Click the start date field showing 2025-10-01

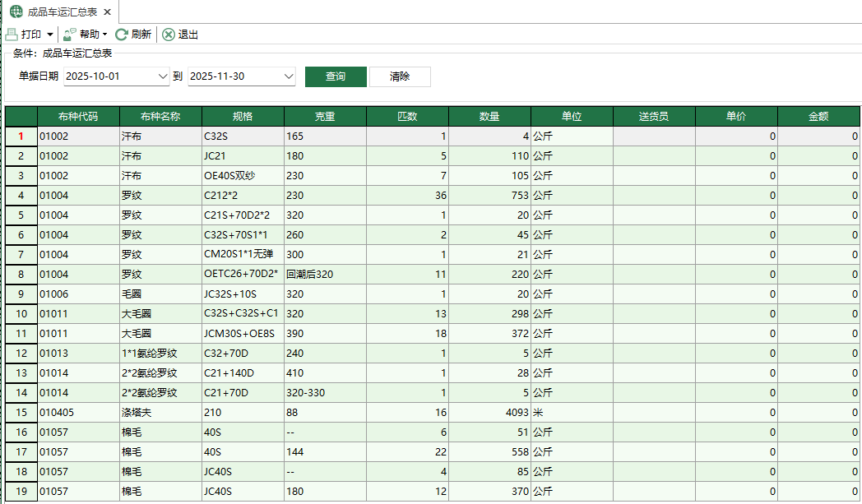click(x=107, y=76)
